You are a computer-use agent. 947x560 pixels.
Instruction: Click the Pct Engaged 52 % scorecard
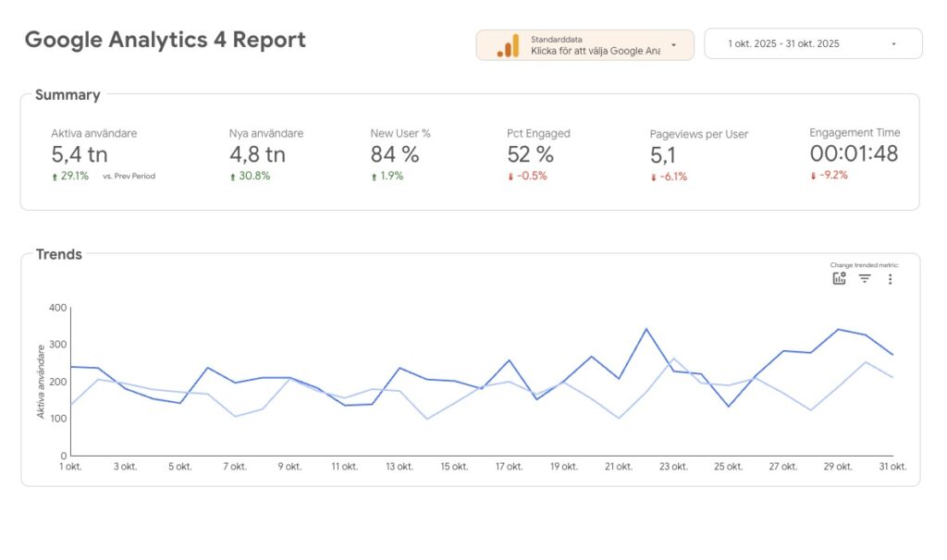pyautogui.click(x=531, y=154)
